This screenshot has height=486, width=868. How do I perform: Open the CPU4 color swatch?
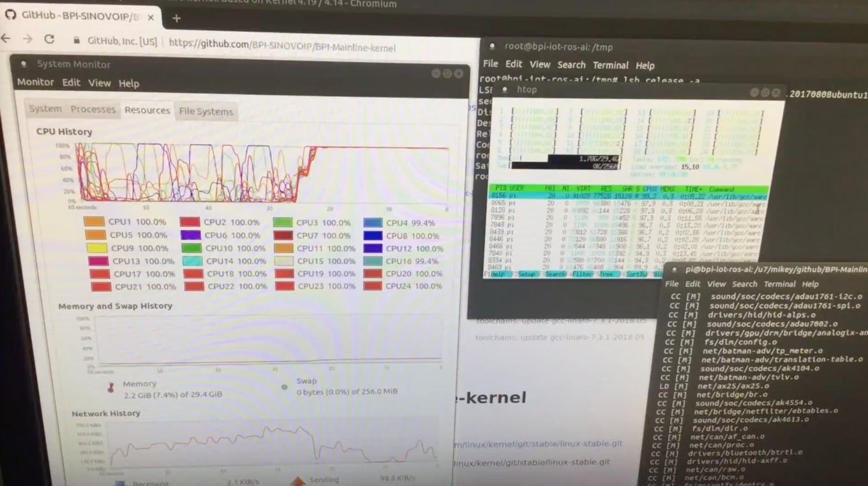coord(373,223)
